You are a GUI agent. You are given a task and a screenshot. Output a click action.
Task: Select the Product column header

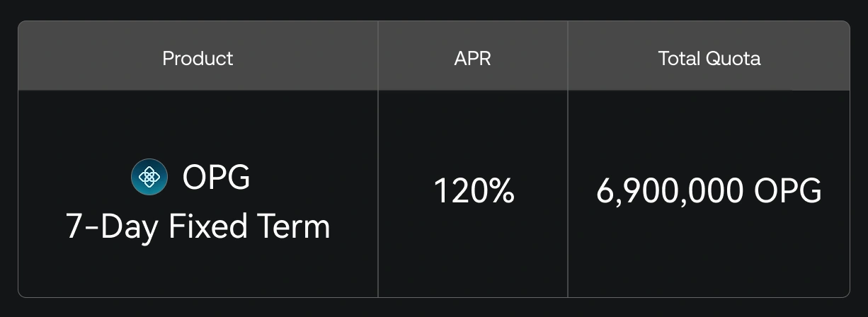[198, 58]
